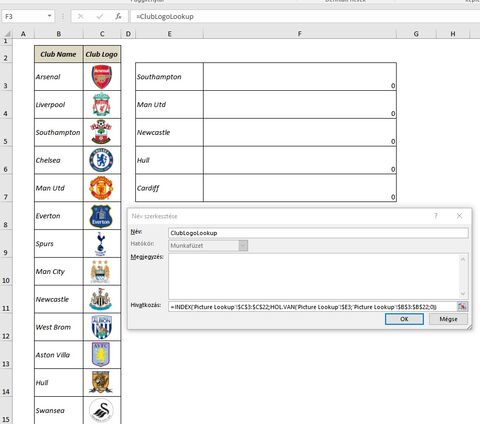This screenshot has width=480, height=424.
Task: Select the Man City crest image
Action: pos(101,271)
